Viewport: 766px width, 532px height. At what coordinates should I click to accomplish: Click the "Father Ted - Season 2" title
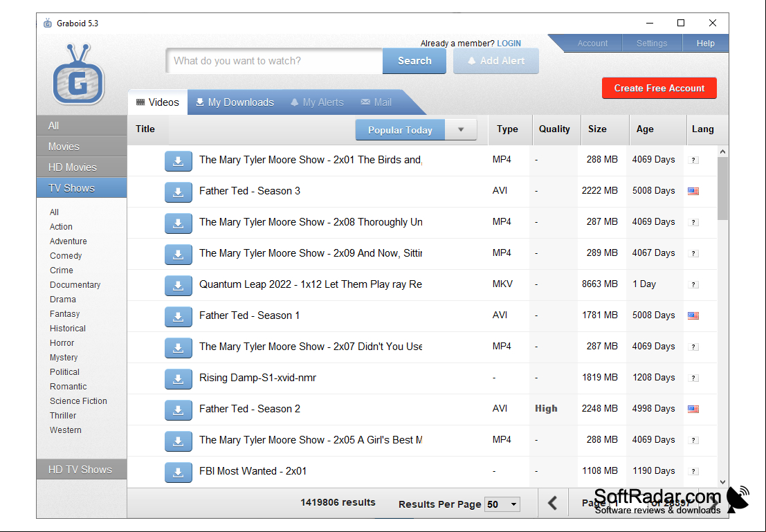click(250, 409)
